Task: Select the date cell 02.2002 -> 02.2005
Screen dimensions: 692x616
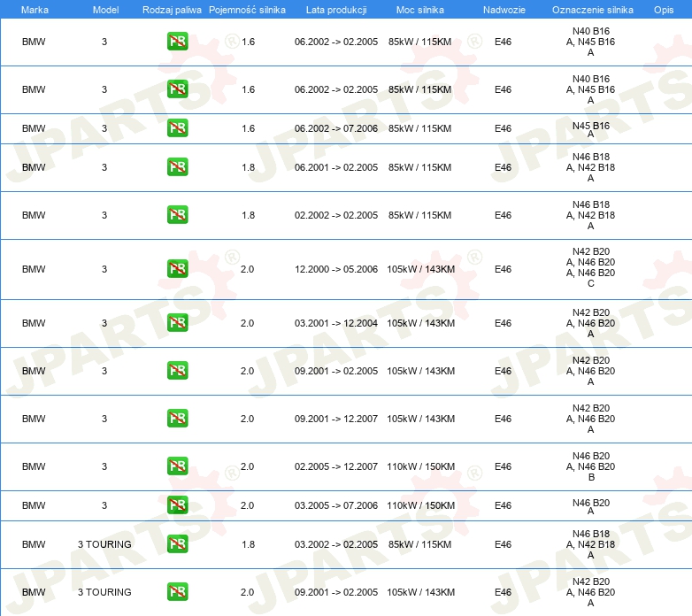Action: point(336,215)
